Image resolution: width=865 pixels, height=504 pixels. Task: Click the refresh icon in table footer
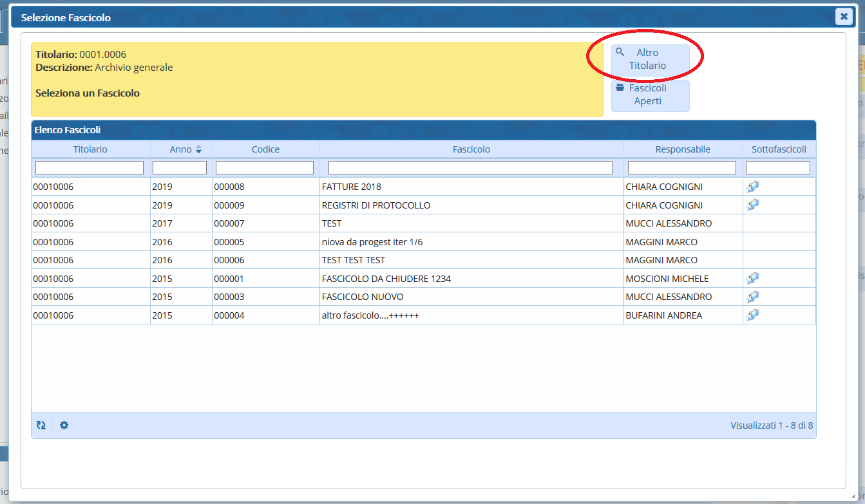click(x=41, y=425)
